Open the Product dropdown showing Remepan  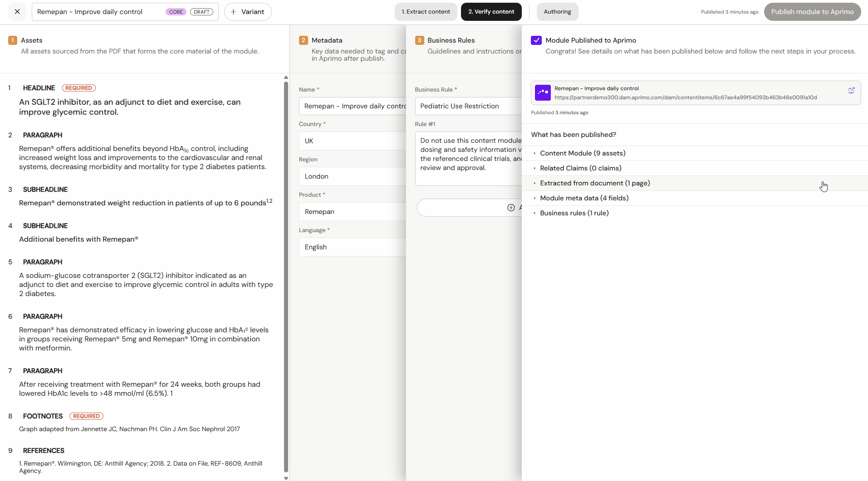click(353, 212)
